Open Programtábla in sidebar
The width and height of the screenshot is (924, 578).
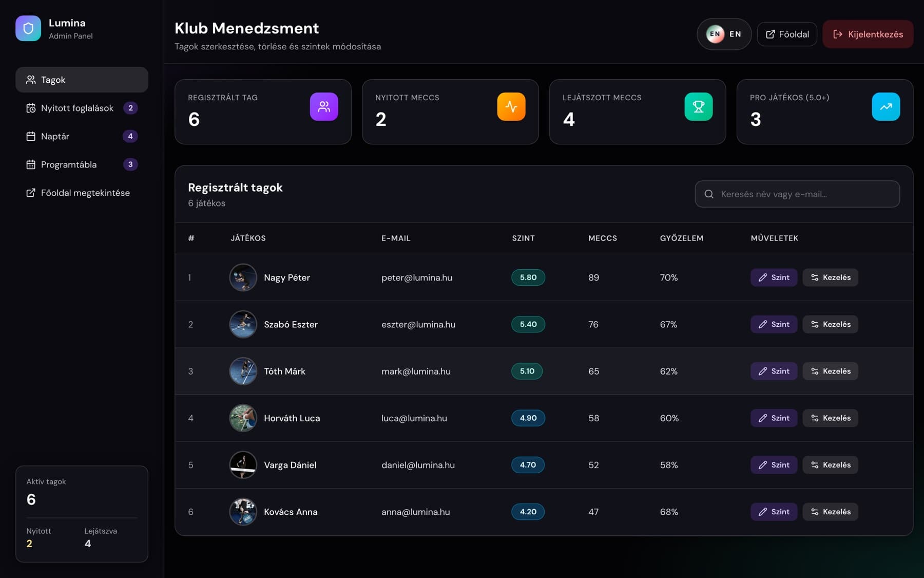[x=82, y=164]
